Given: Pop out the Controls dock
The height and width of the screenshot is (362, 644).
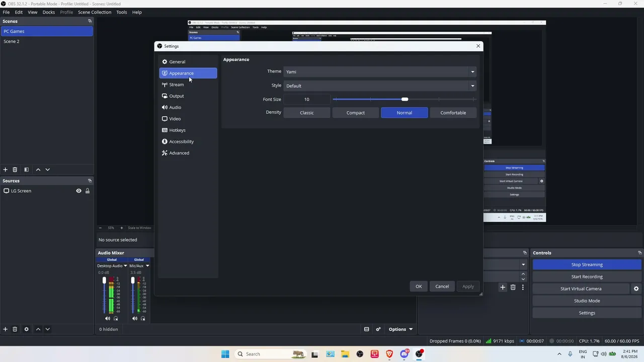Looking at the screenshot, I should [639, 253].
